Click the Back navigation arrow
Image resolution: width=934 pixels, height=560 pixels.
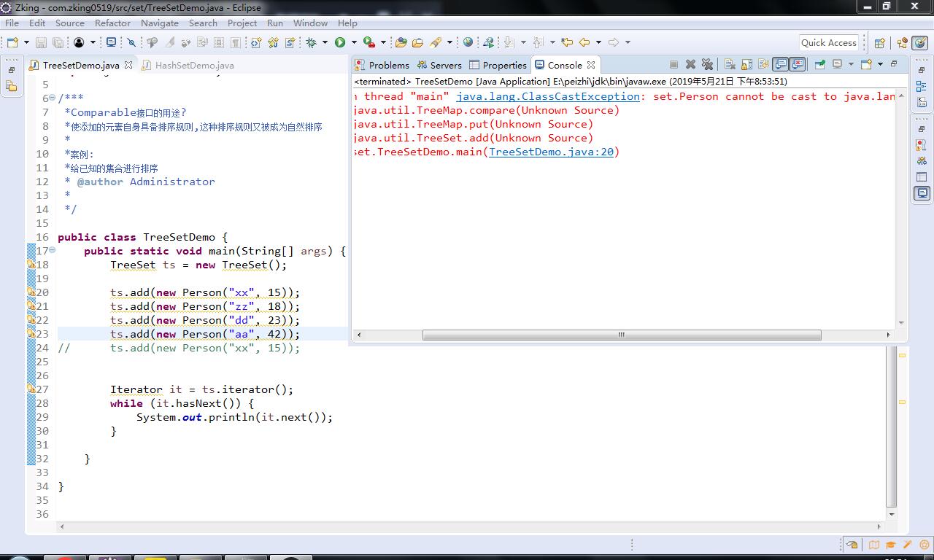pos(584,42)
